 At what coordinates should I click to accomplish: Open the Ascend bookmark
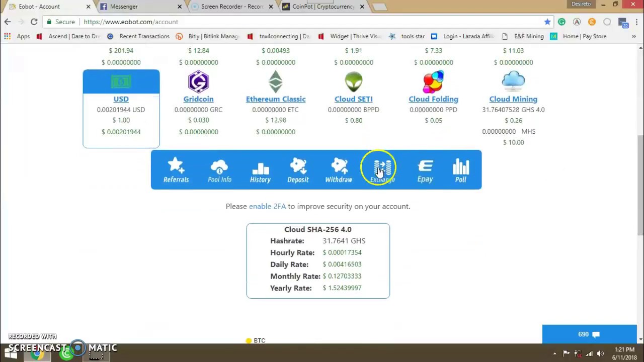click(68, 36)
